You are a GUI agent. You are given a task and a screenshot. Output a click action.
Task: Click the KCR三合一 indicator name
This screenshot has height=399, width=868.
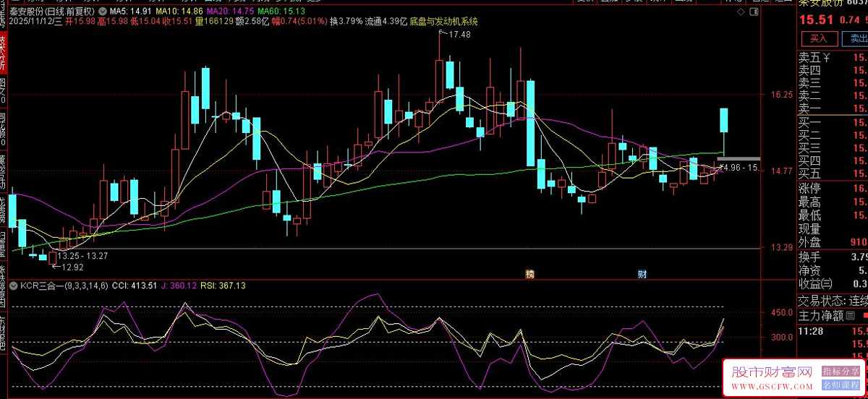pyautogui.click(x=45, y=286)
